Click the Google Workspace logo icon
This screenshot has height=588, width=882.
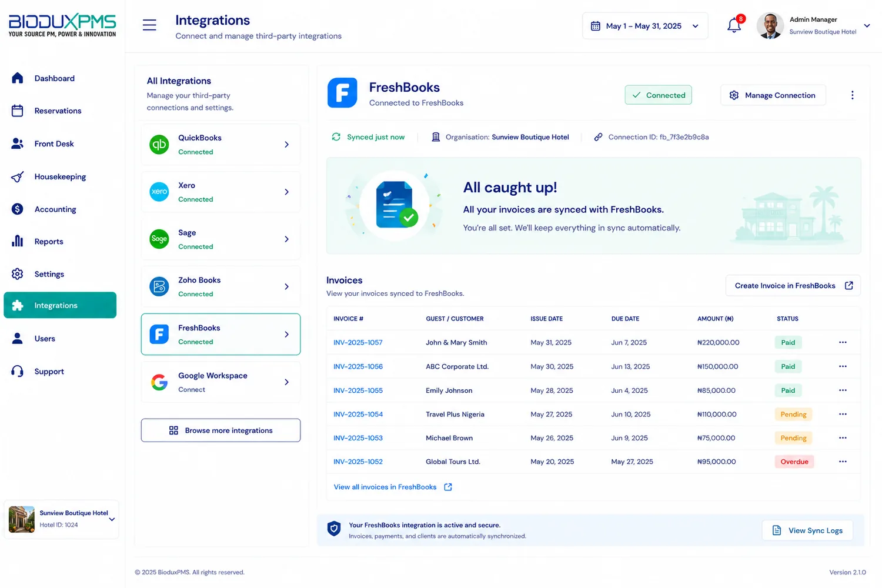(159, 382)
